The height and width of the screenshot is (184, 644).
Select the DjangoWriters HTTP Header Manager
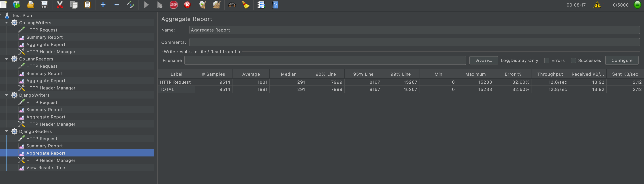click(51, 124)
